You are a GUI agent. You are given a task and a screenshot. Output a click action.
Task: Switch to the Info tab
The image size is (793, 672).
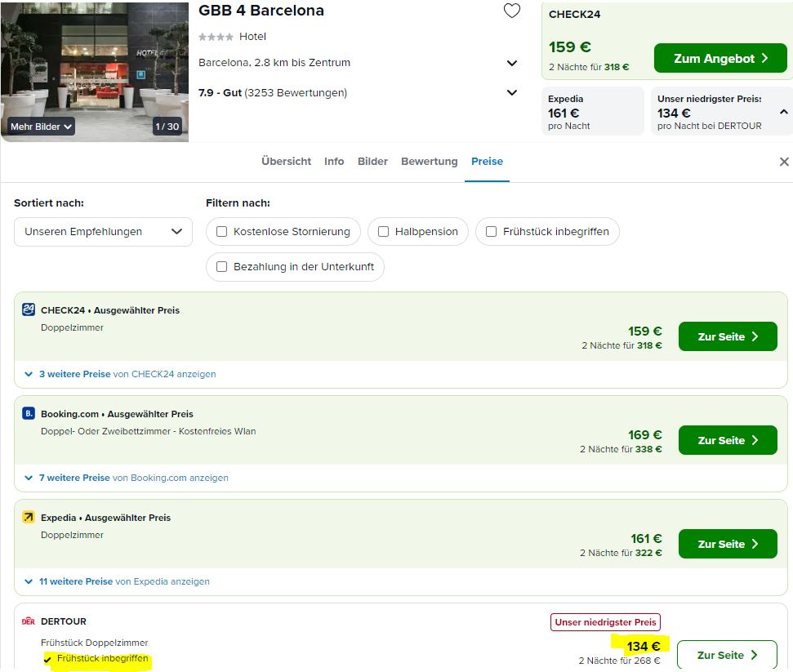point(334,162)
